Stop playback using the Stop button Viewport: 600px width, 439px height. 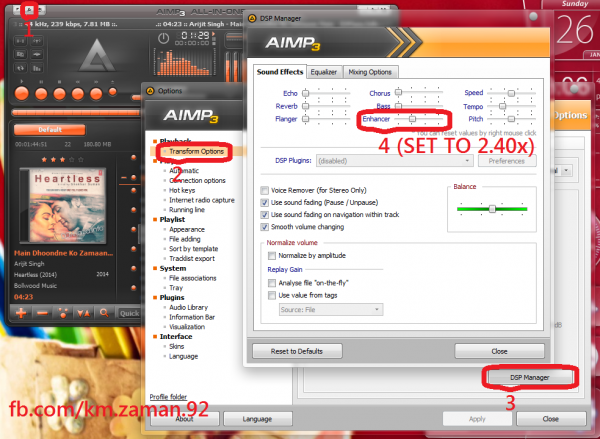click(x=59, y=94)
